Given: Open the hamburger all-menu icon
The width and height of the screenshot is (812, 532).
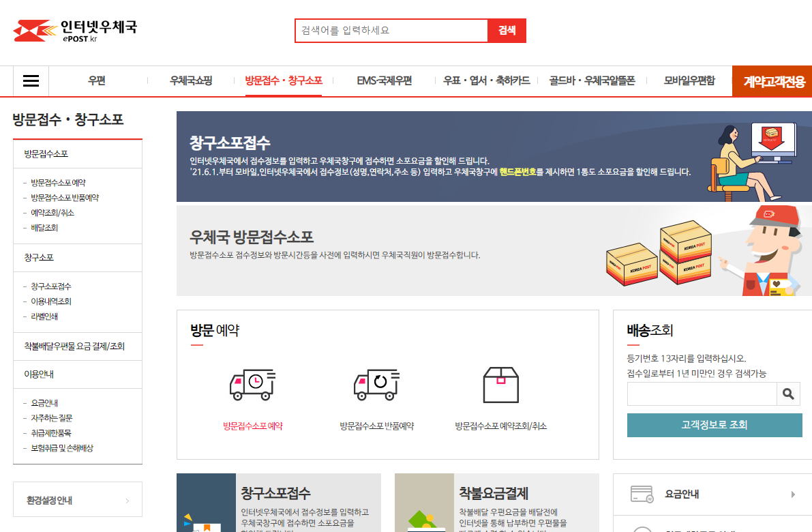Looking at the screenshot, I should [x=31, y=80].
